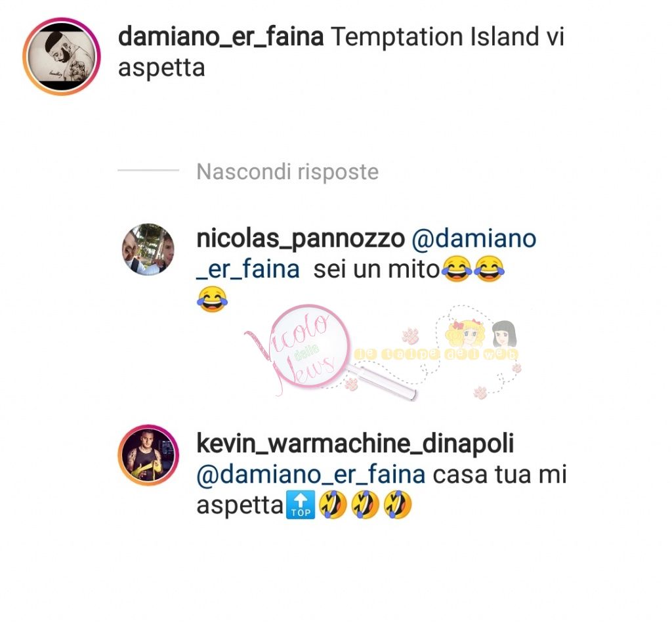This screenshot has width=672, height=623.
Task: Follow the @damiano_er_faina mention in Nicolas's reply
Action: pyautogui.click(x=366, y=254)
